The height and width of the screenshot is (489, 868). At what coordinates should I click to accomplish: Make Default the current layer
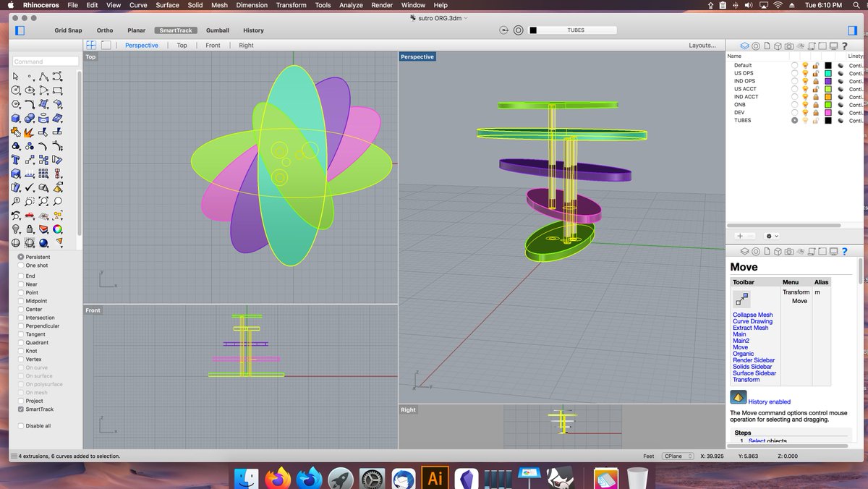(x=795, y=65)
